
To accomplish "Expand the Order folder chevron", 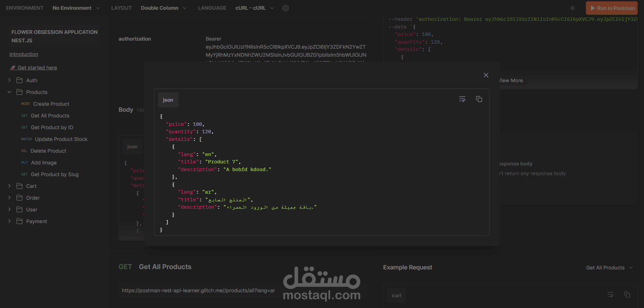I will pyautogui.click(x=9, y=198).
